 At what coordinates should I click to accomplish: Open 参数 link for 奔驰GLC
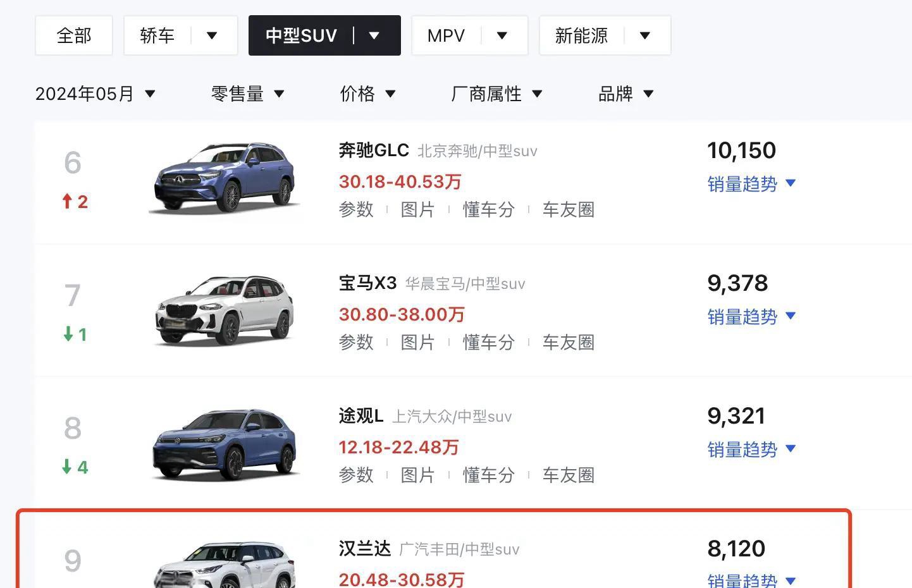tap(356, 210)
